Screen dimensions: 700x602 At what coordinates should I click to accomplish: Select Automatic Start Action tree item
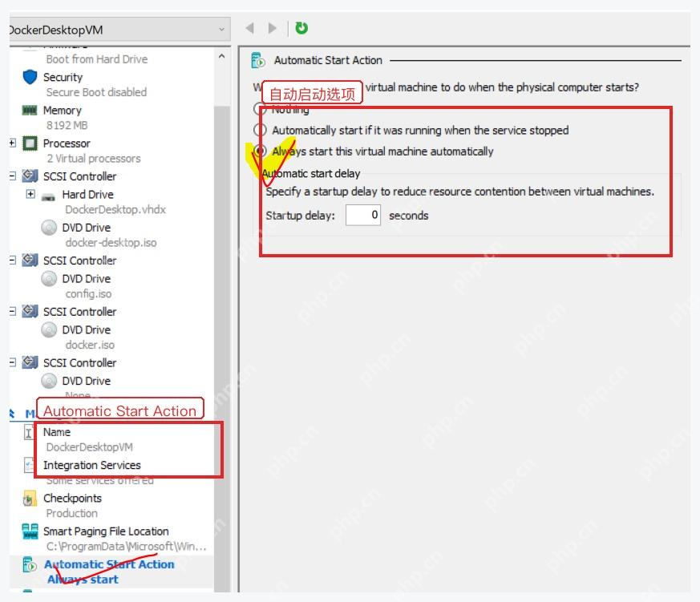111,572
